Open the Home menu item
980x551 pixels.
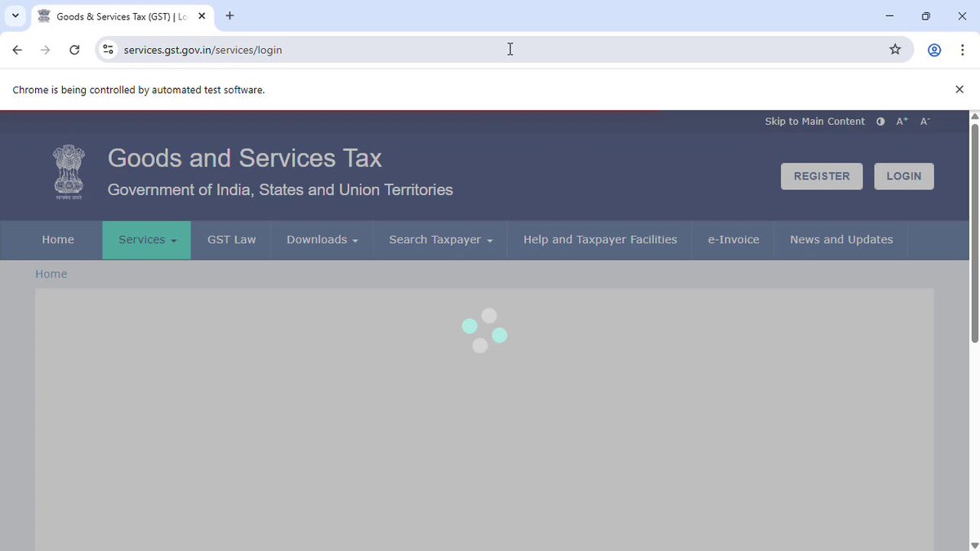(58, 240)
